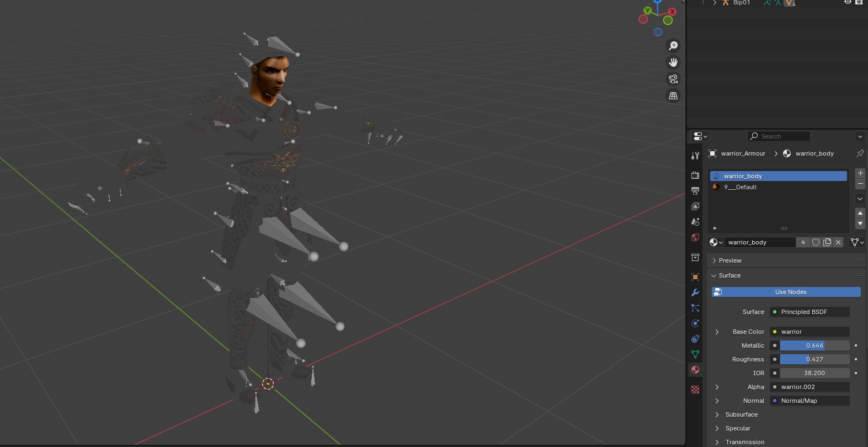Open the Tool properties tab (wrench and screwdriver)
This screenshot has width=868, height=447.
point(695,156)
